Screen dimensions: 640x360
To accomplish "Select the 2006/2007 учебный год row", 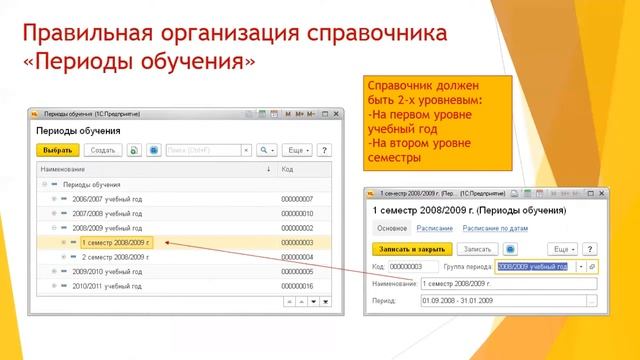I will click(184, 199).
